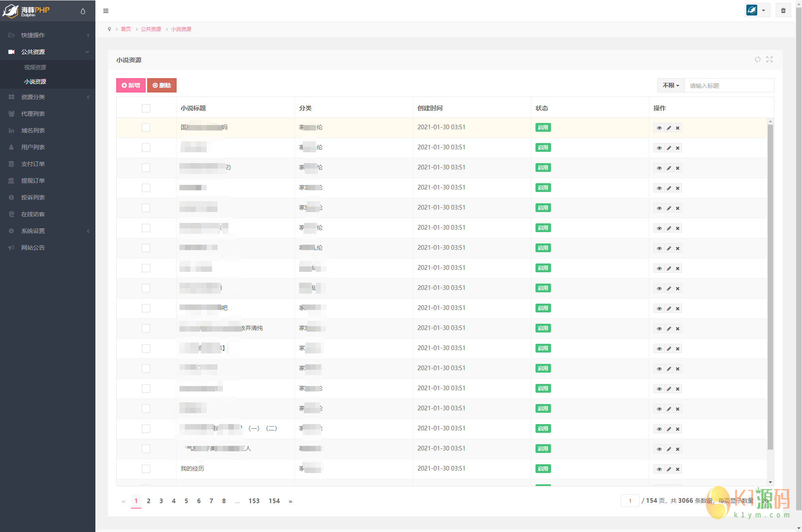802x532 pixels.
Task: Go to 支付订单 in sidebar
Action: coord(33,164)
